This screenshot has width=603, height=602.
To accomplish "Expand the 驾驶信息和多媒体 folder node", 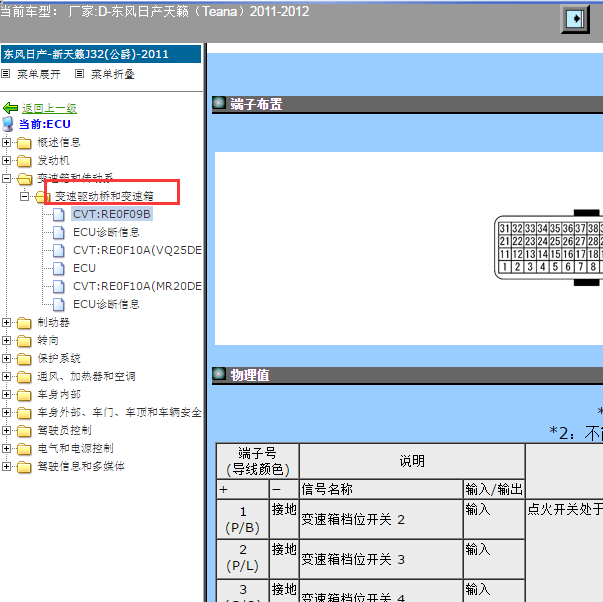I will point(6,466).
